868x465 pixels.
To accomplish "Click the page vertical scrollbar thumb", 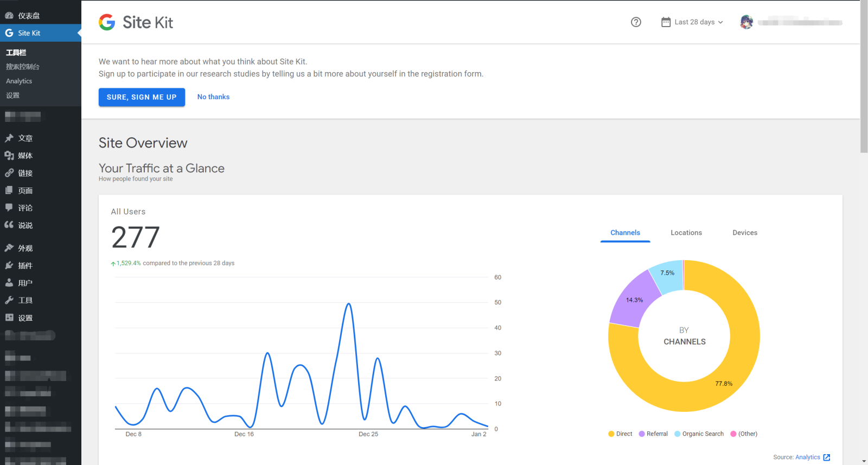I will pos(864,76).
